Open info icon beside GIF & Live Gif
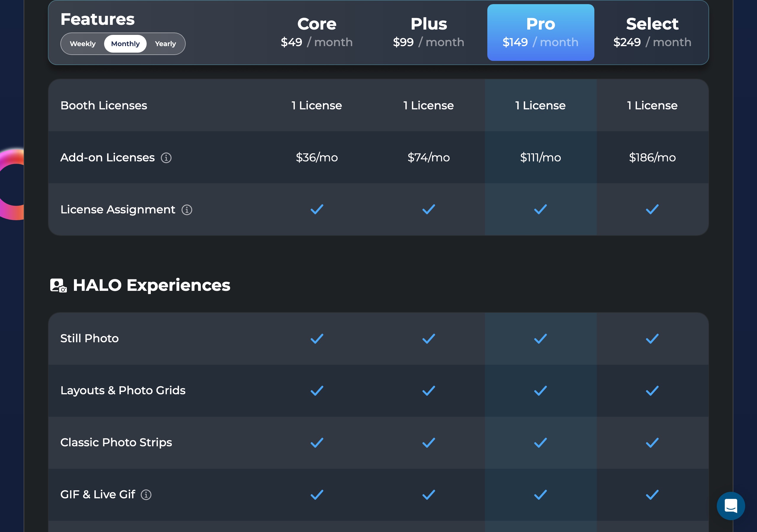 146,495
